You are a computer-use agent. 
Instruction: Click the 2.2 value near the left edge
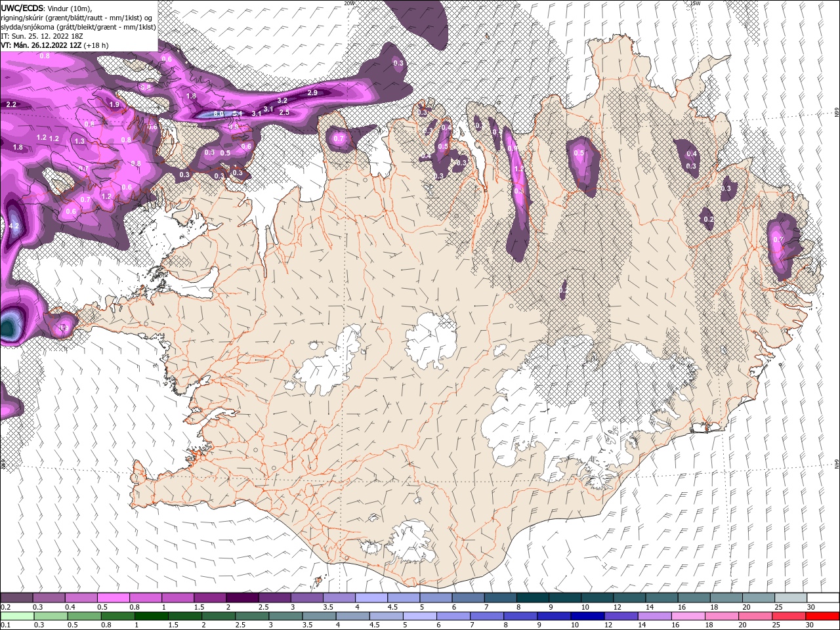click(11, 104)
